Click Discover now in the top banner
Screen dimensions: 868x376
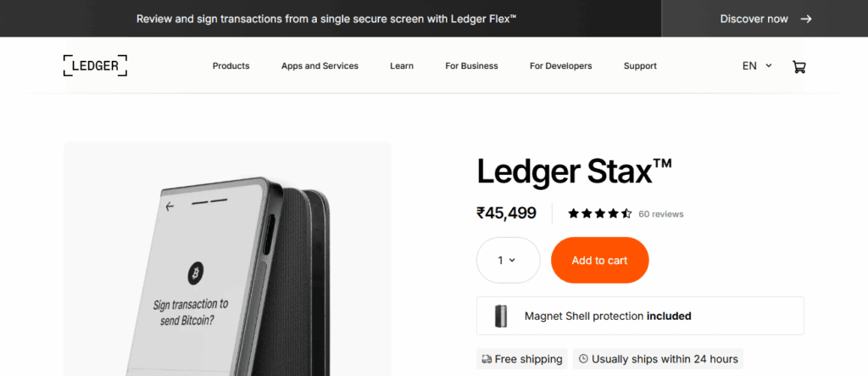pyautogui.click(x=765, y=19)
